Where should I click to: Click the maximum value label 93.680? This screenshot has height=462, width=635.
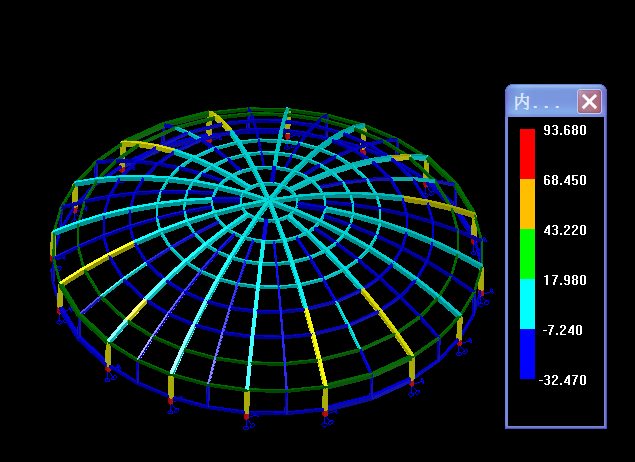[x=565, y=130]
